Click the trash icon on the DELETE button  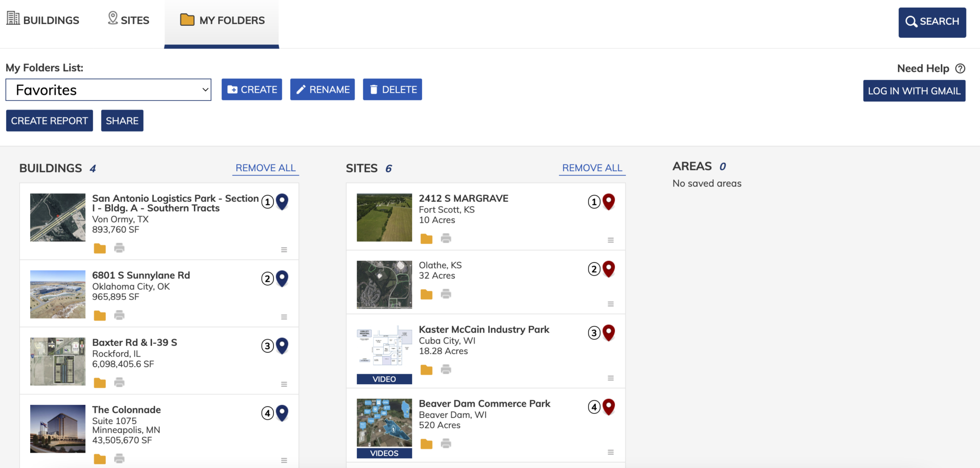pyautogui.click(x=373, y=89)
